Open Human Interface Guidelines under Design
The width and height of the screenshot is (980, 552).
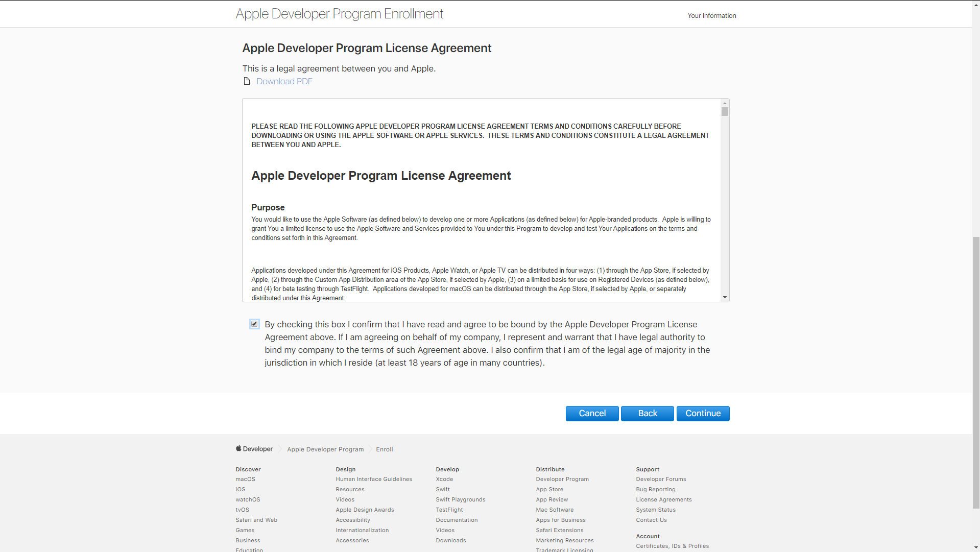pyautogui.click(x=374, y=479)
